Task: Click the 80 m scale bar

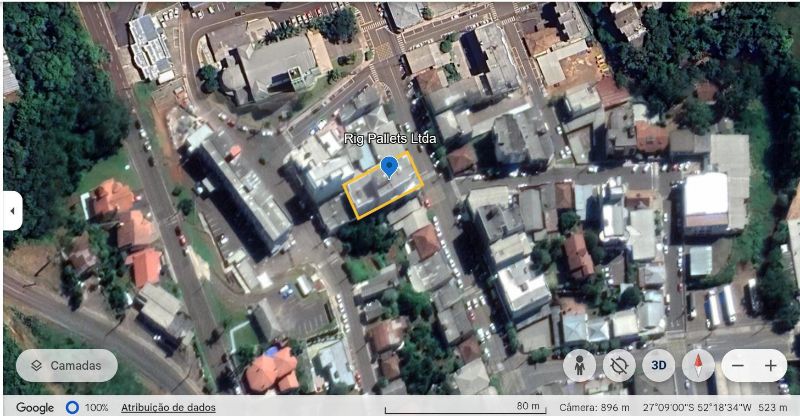Action: 465,408
